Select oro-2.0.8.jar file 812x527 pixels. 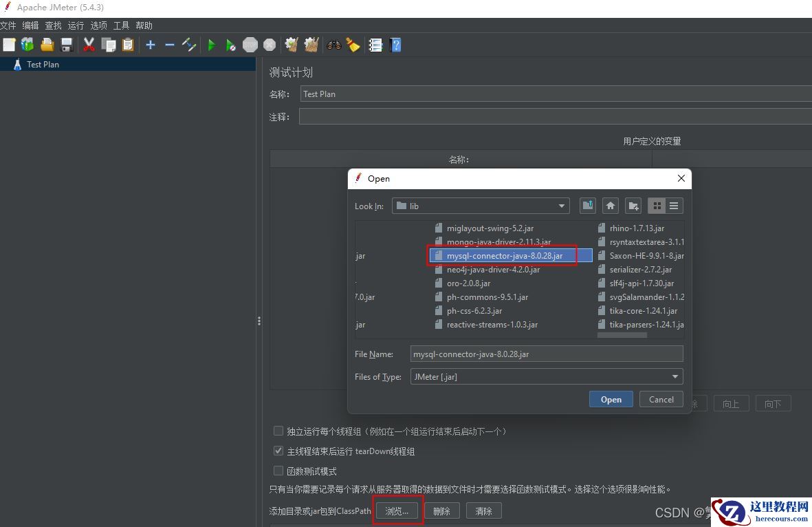tap(463, 283)
